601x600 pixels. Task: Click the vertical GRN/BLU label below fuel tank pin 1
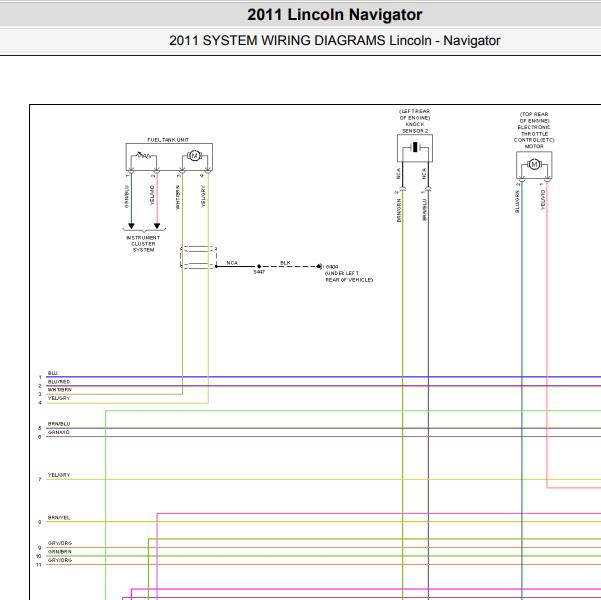[127, 197]
